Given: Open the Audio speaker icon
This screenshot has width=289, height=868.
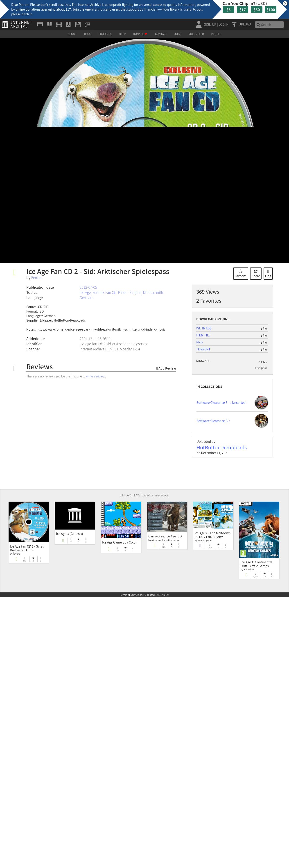Looking at the screenshot, I should (68, 24).
